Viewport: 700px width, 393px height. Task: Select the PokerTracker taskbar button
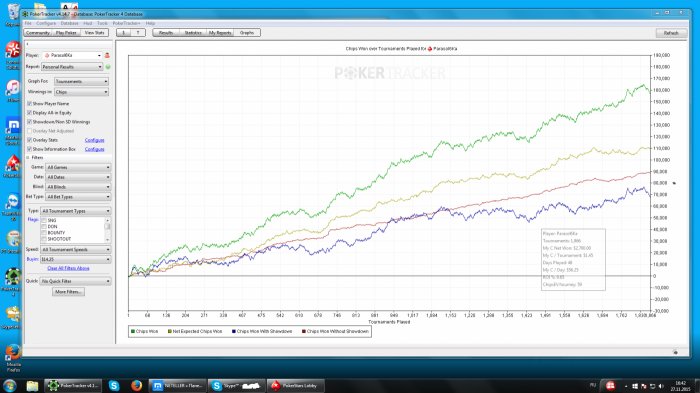pos(73,385)
